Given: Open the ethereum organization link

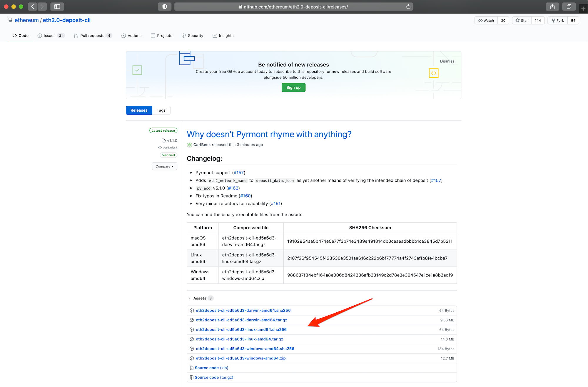Looking at the screenshot, I should click(x=27, y=20).
